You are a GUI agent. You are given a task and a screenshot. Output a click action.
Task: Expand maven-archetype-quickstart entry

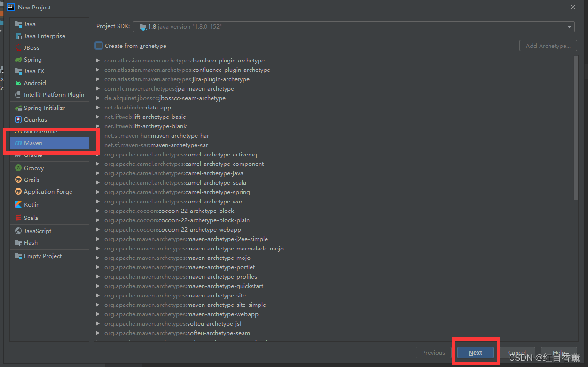pos(98,286)
